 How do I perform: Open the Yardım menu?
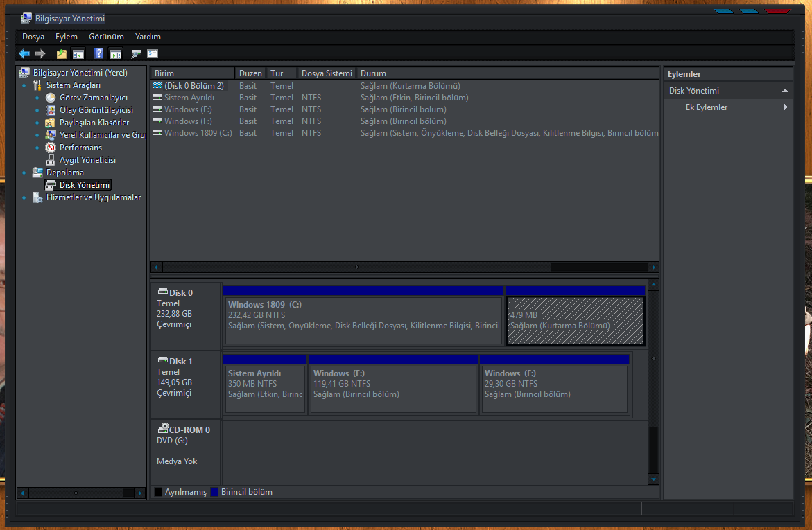(148, 37)
